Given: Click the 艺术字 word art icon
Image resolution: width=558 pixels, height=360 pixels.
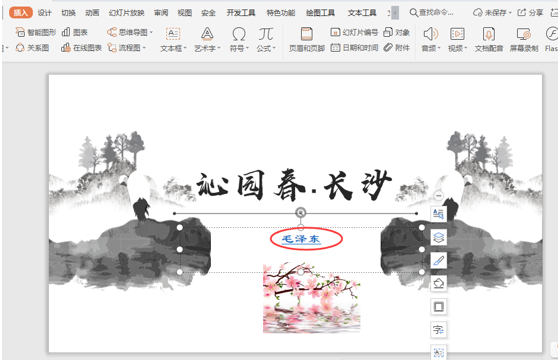Looking at the screenshot, I should pyautogui.click(x=207, y=34).
